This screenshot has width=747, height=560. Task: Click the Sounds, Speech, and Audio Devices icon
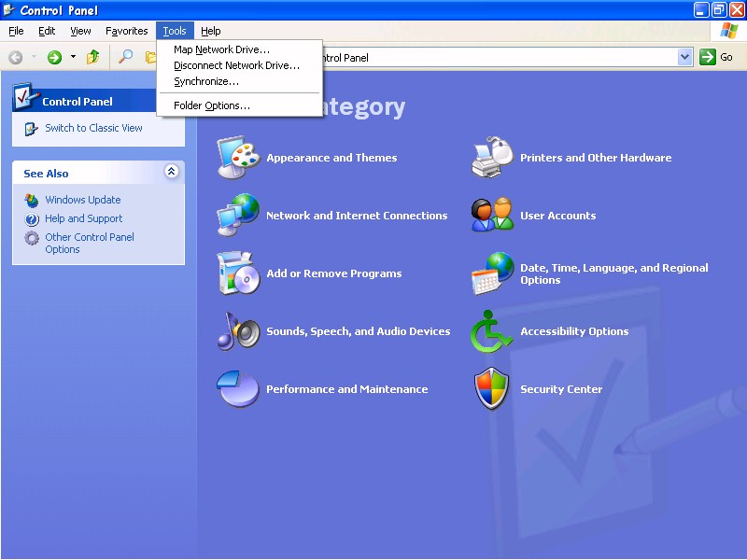click(x=238, y=331)
